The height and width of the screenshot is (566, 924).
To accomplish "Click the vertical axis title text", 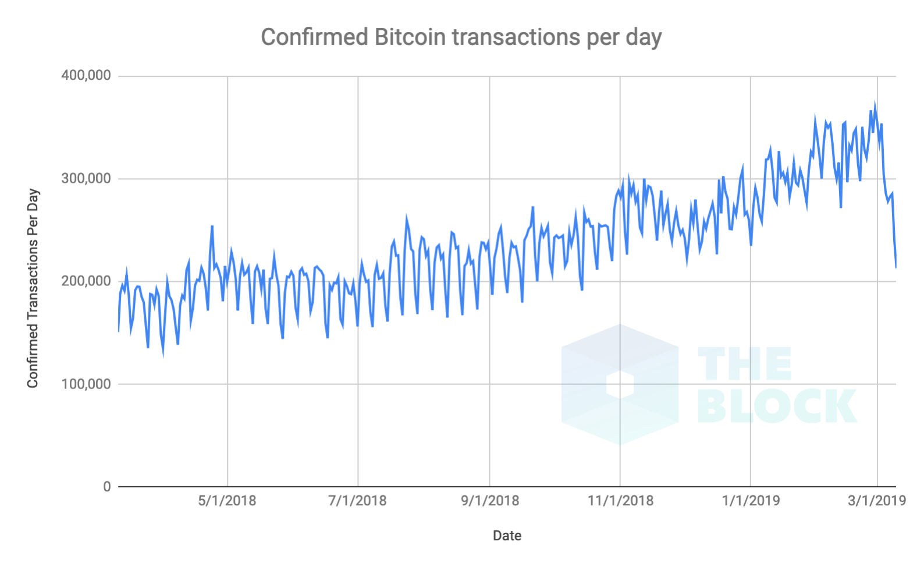I will 33,288.
